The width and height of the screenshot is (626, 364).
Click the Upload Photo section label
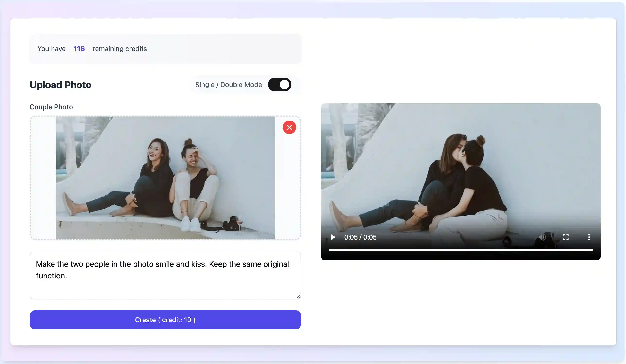pyautogui.click(x=60, y=85)
